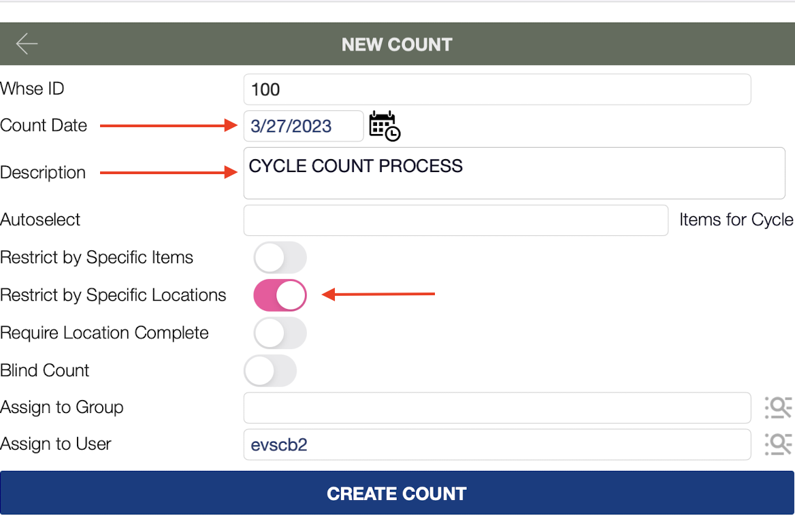
Task: Enable Restrict by Specific Items toggle
Action: point(280,258)
